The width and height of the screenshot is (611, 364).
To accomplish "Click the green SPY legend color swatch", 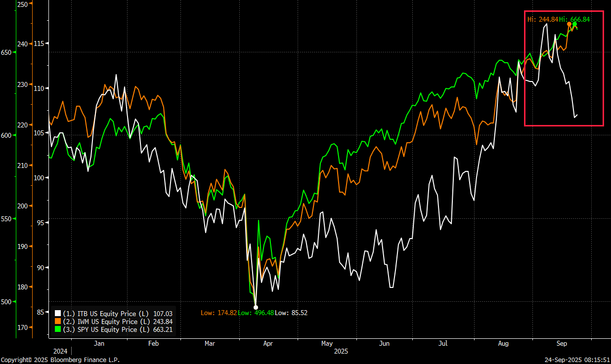I will [x=58, y=329].
